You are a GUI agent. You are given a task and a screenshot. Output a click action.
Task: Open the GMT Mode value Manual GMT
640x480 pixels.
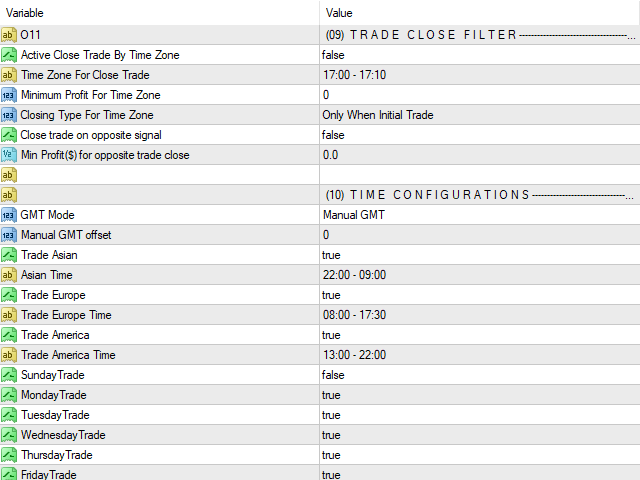(480, 215)
